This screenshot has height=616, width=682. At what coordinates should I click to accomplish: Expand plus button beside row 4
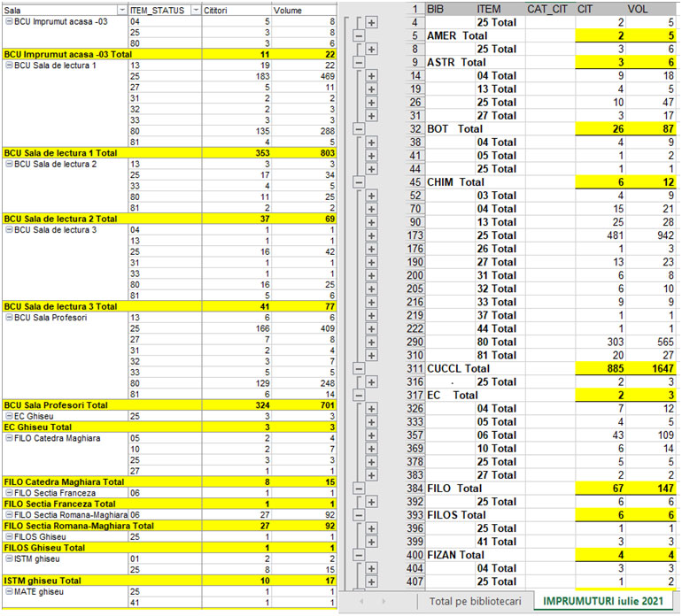pyautogui.click(x=371, y=23)
